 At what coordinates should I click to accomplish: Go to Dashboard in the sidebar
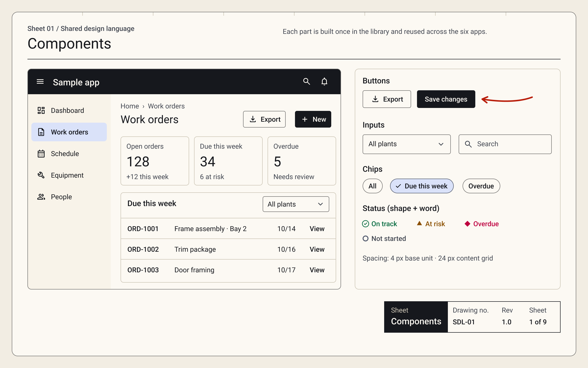[x=69, y=110]
